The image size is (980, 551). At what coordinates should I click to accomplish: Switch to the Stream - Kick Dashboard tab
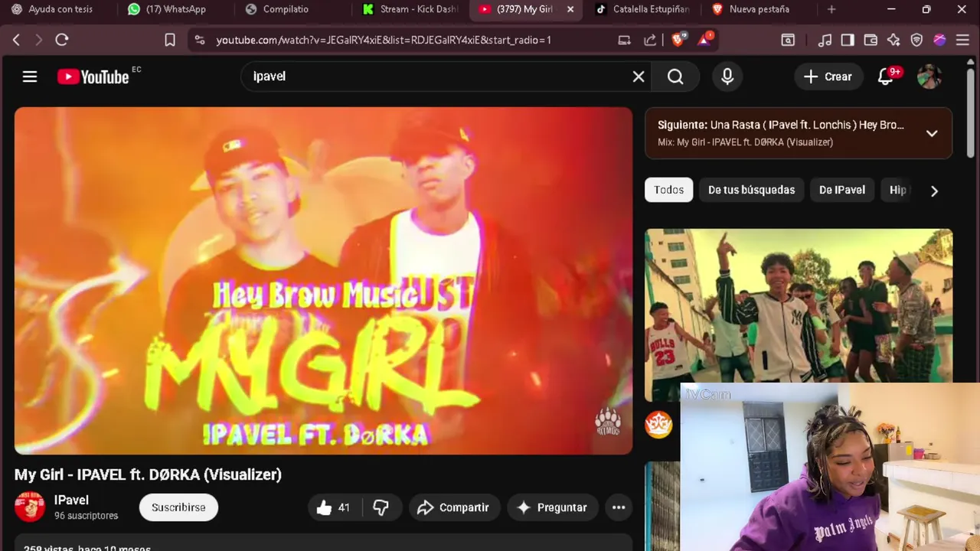click(x=410, y=9)
